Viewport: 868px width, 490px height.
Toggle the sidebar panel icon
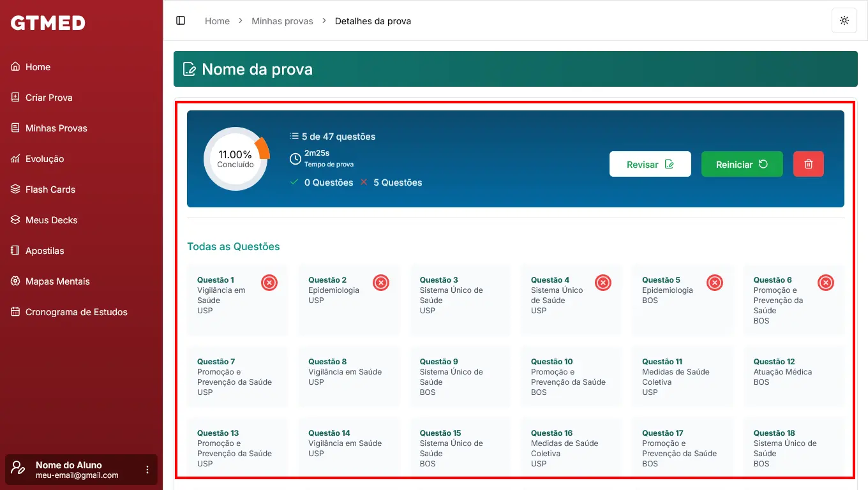tap(181, 20)
